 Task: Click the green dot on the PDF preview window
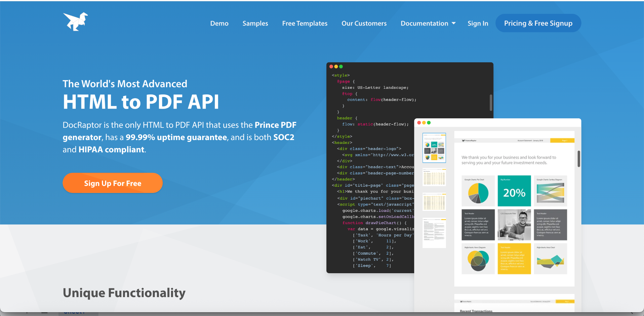click(429, 123)
